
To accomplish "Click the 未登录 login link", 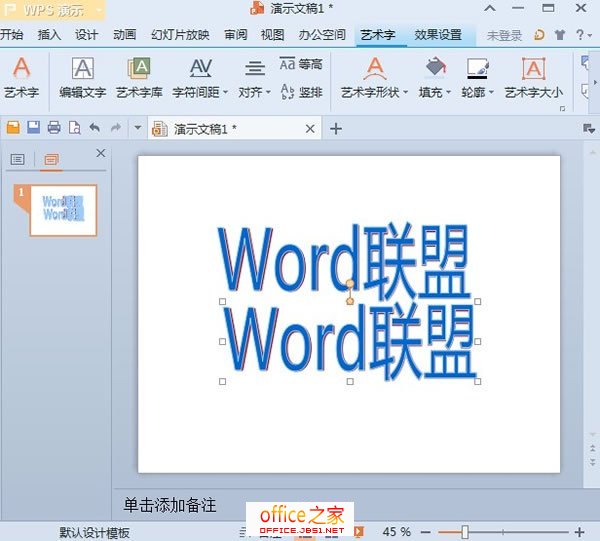I will (504, 36).
